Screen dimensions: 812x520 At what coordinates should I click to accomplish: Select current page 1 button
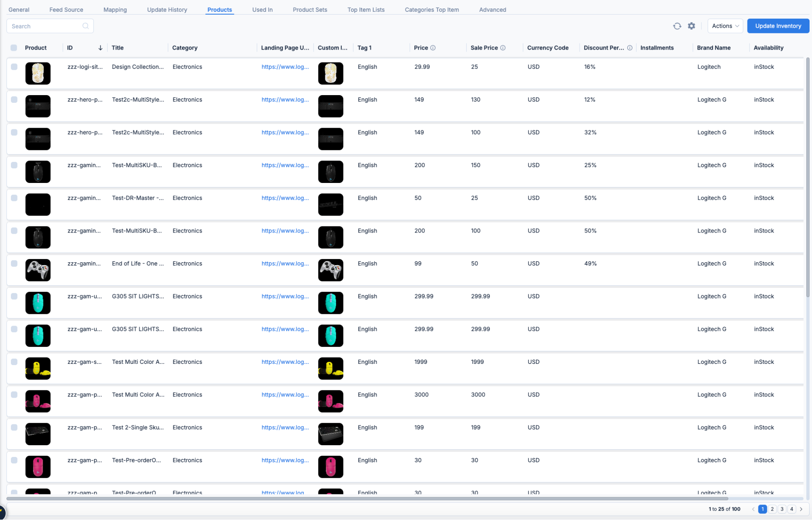(762, 509)
